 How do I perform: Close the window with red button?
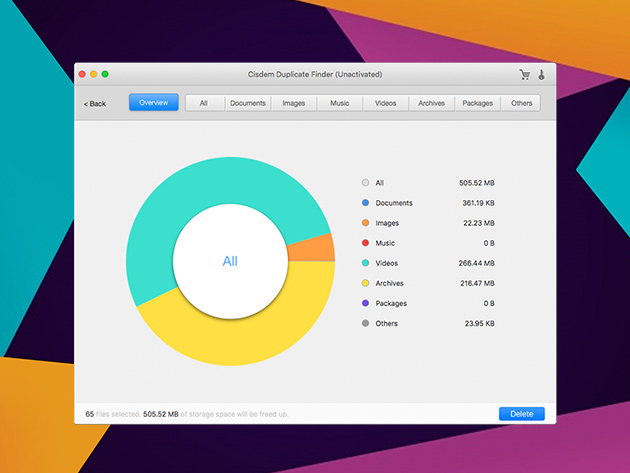pos(82,74)
